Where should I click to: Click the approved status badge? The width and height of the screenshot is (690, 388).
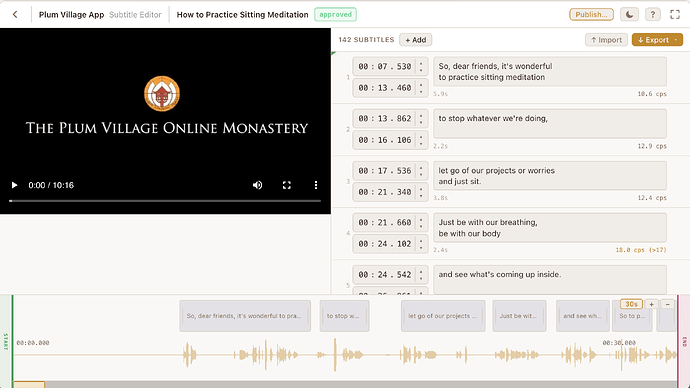[335, 15]
